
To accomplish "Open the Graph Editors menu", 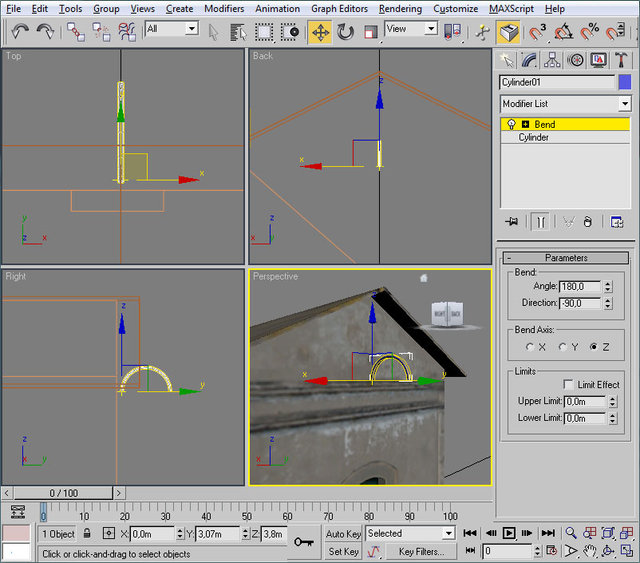I will pos(339,8).
